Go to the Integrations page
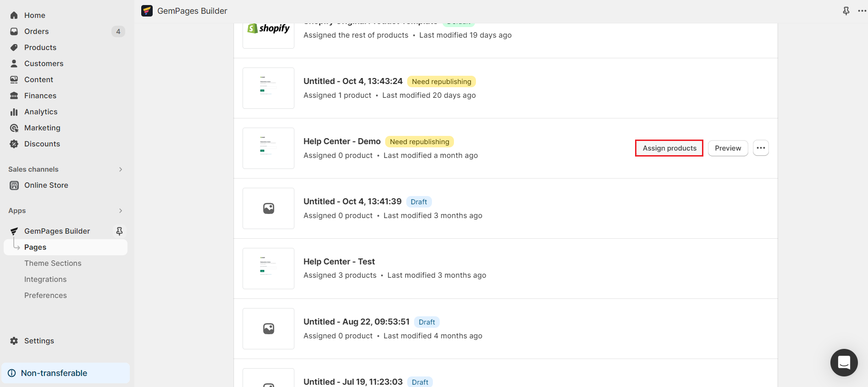 [x=45, y=279]
